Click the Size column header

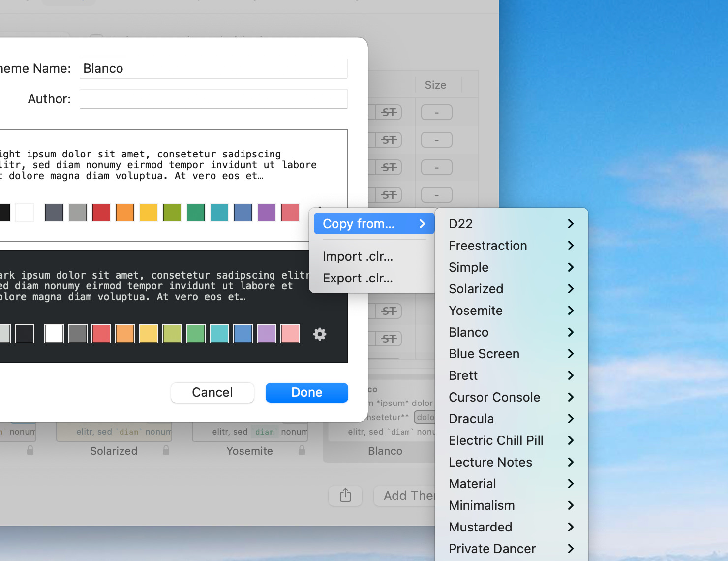pos(435,85)
